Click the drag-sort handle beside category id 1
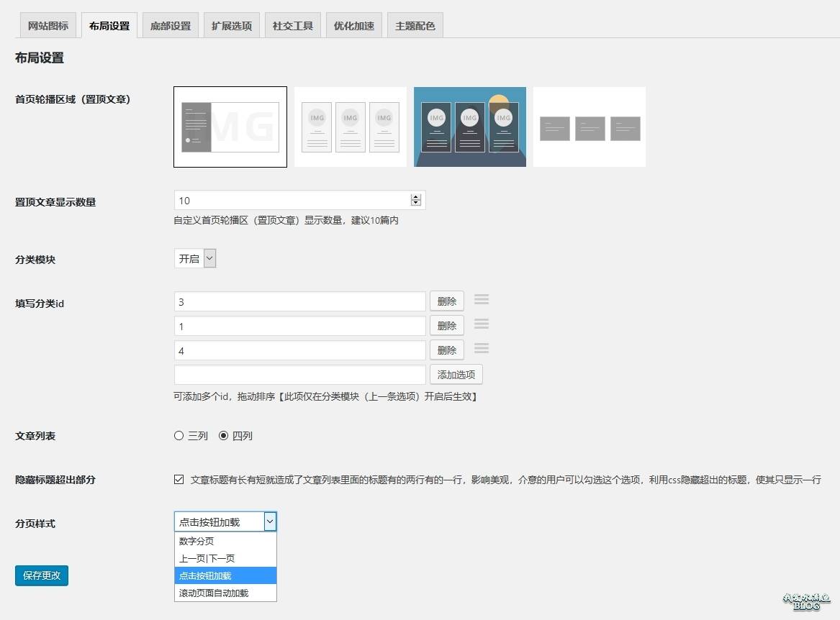840x620 pixels. (x=482, y=325)
